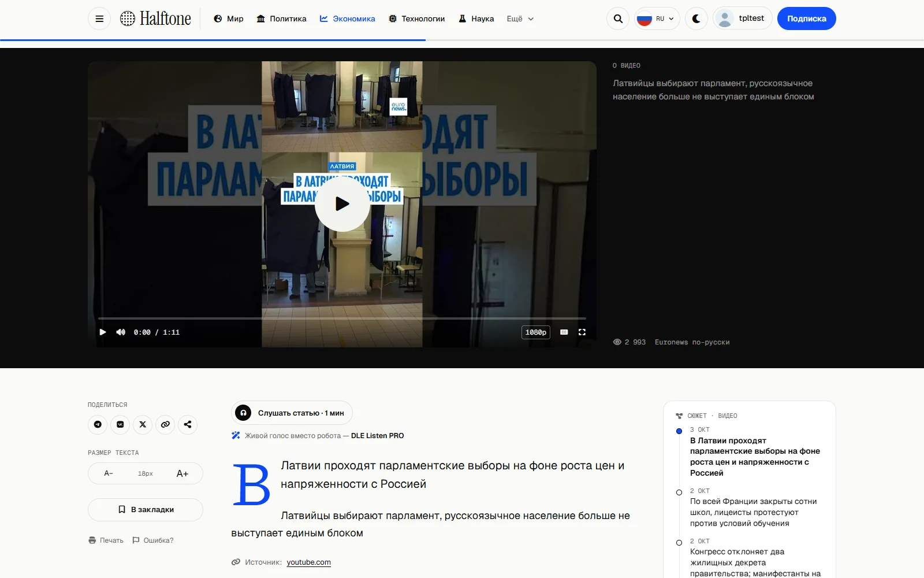Open the hamburger menu button
Image resolution: width=924 pixels, height=578 pixels.
pos(99,18)
